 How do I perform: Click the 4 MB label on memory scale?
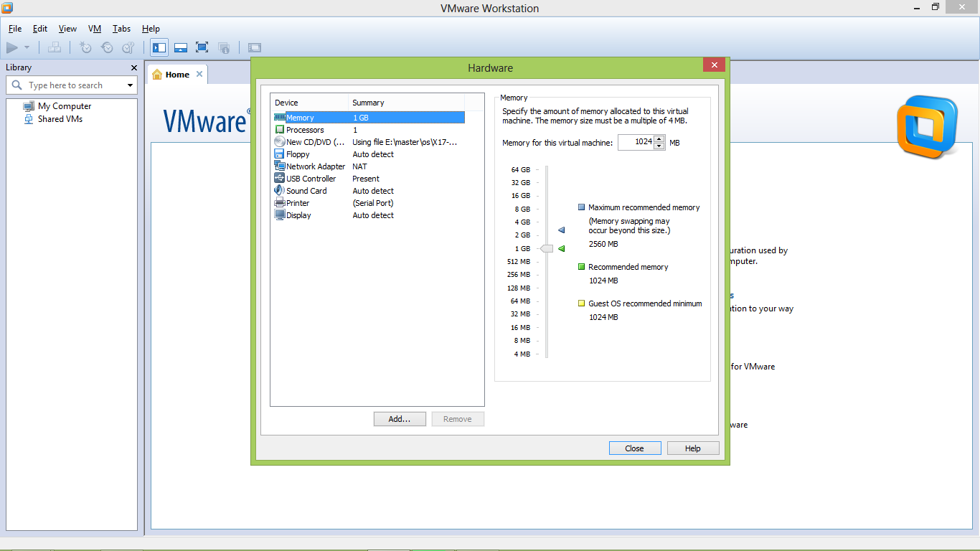coord(522,354)
